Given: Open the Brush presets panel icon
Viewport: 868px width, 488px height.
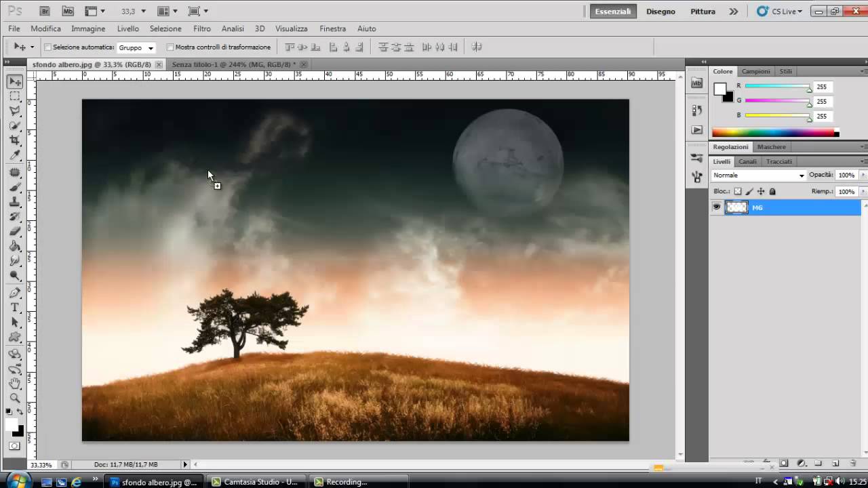Looking at the screenshot, I should tap(697, 158).
